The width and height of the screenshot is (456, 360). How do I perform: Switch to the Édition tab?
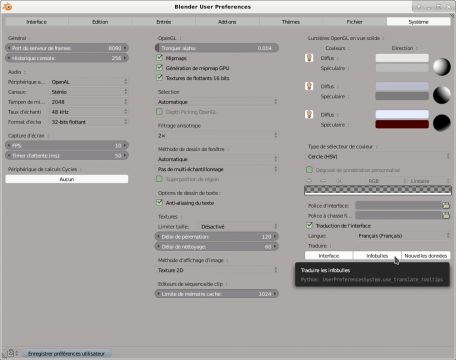(x=100, y=22)
